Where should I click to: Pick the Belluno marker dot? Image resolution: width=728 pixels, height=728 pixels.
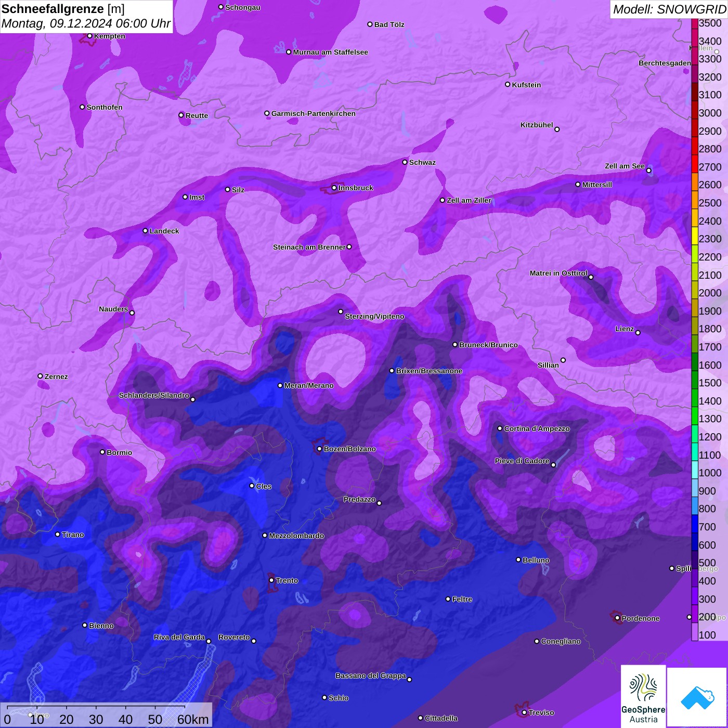pos(518,560)
